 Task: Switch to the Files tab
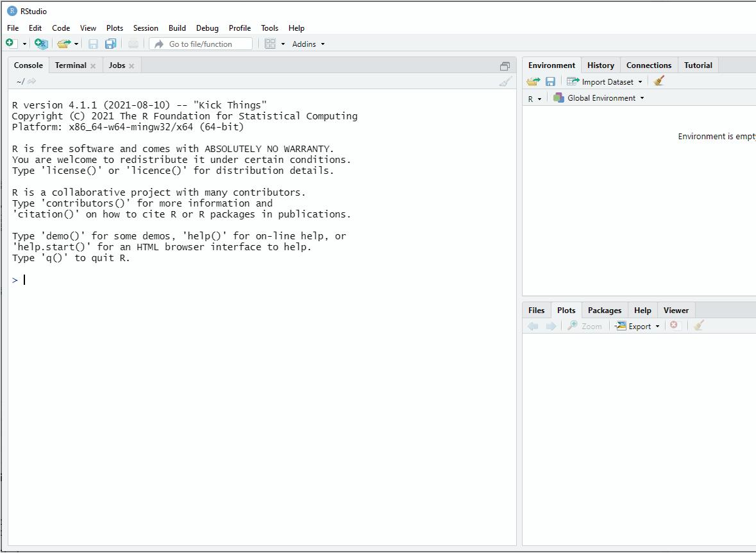pyautogui.click(x=536, y=311)
